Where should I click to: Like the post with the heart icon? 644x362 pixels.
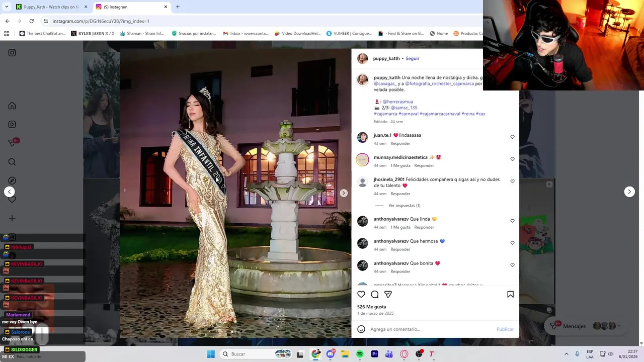361,294
